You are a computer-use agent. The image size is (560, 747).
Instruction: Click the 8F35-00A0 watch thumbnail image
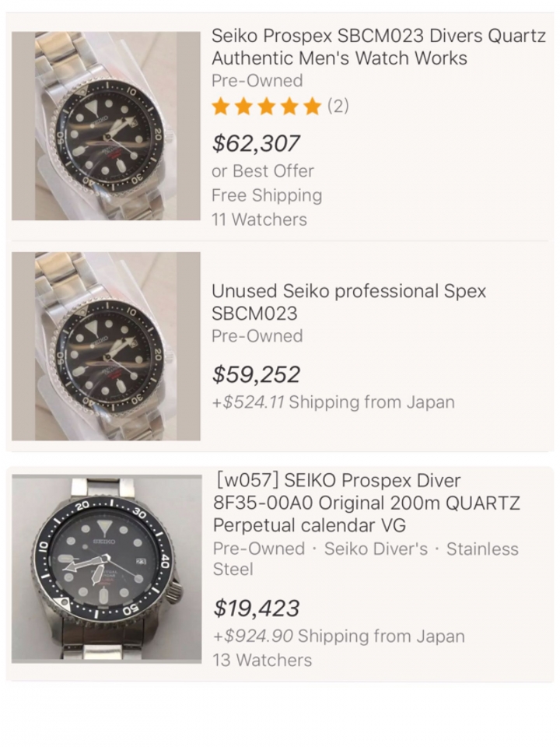pos(107,569)
